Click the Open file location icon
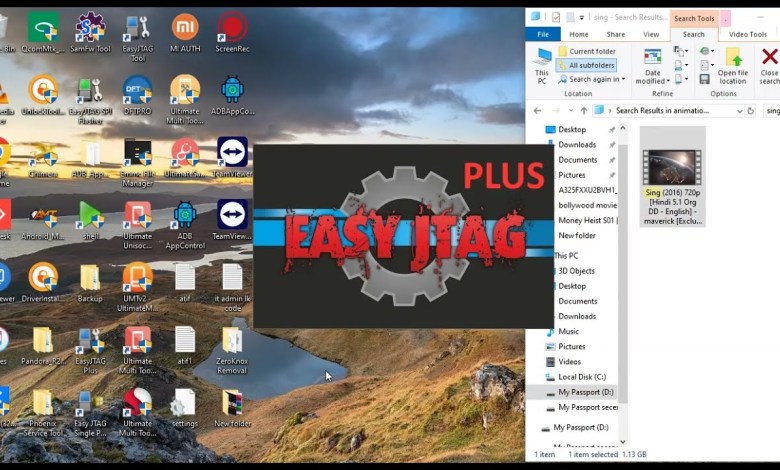Screen dimensions: 780x470 732,65
